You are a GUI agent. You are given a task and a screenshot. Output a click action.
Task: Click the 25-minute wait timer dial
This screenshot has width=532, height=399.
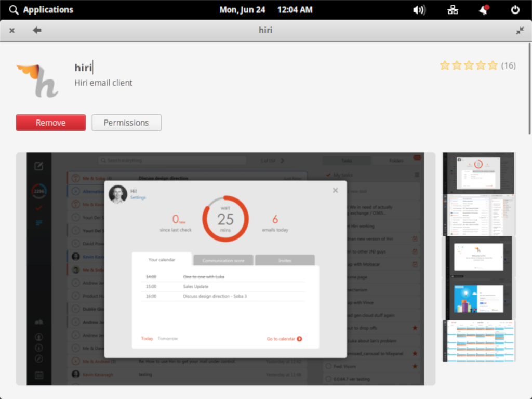[225, 218]
